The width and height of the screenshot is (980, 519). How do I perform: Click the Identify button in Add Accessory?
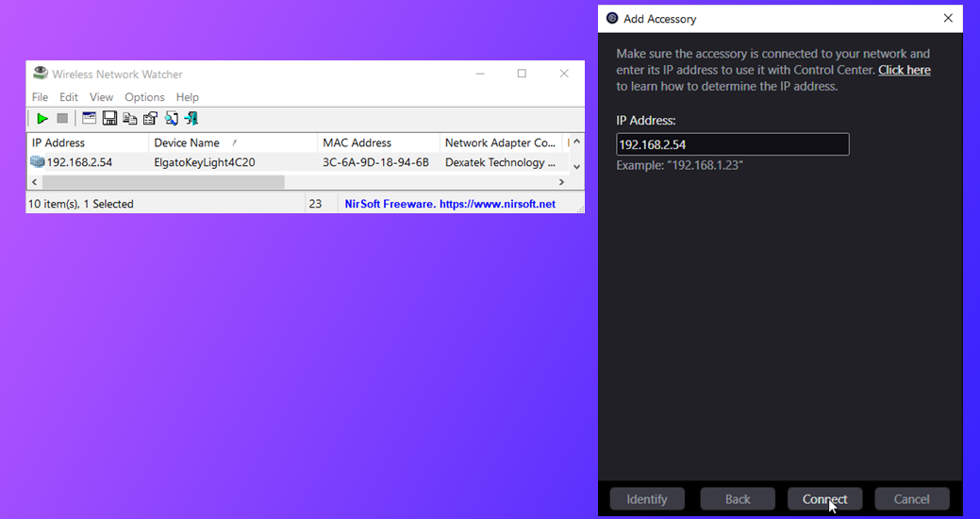[647, 499]
